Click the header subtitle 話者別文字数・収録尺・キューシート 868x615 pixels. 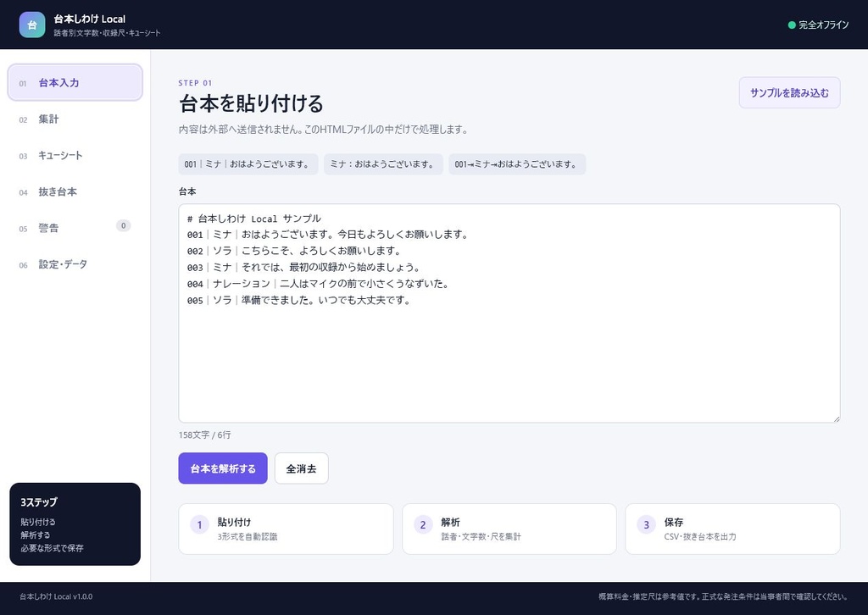point(108,33)
